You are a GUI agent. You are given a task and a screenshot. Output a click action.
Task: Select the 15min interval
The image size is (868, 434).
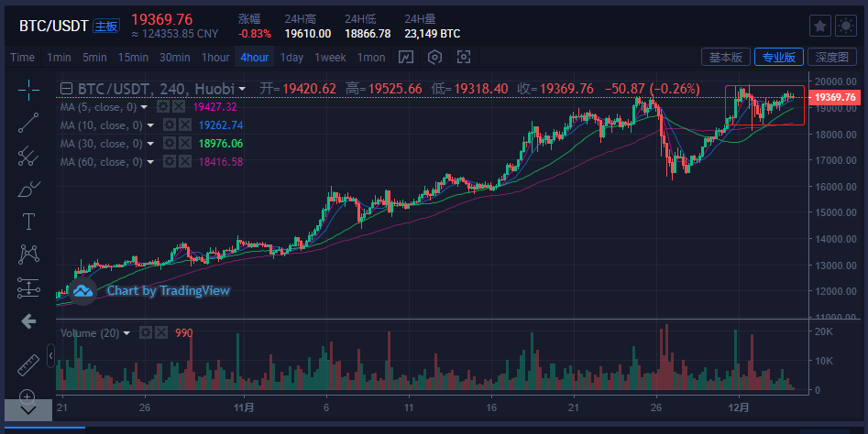[133, 58]
